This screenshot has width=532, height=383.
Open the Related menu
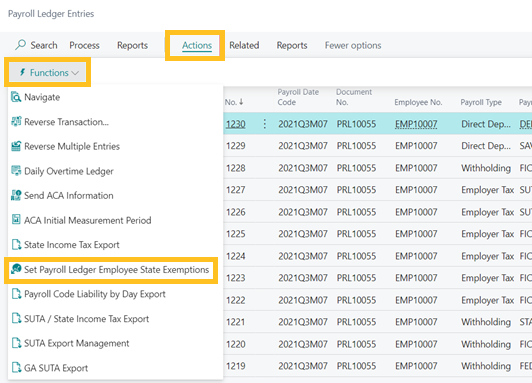point(244,45)
